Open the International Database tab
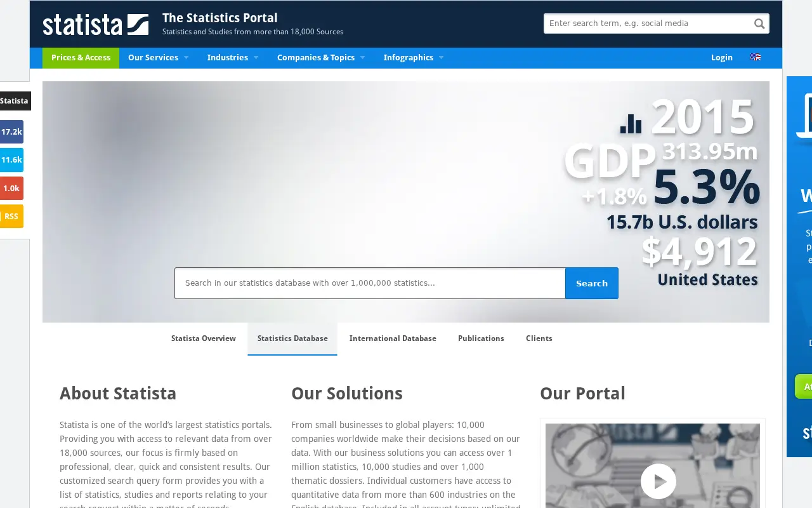Viewport: 812px width, 508px height. click(393, 338)
